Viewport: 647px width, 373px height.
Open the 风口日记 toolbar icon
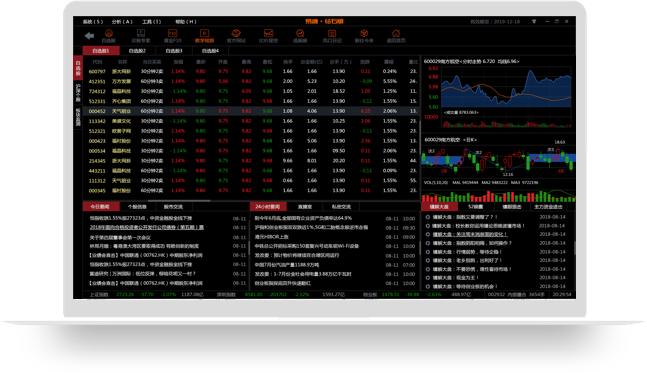332,36
